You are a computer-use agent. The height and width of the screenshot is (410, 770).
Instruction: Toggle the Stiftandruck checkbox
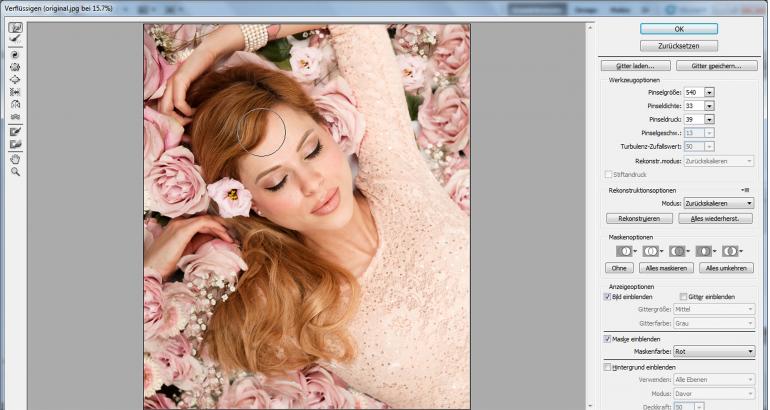pos(608,174)
